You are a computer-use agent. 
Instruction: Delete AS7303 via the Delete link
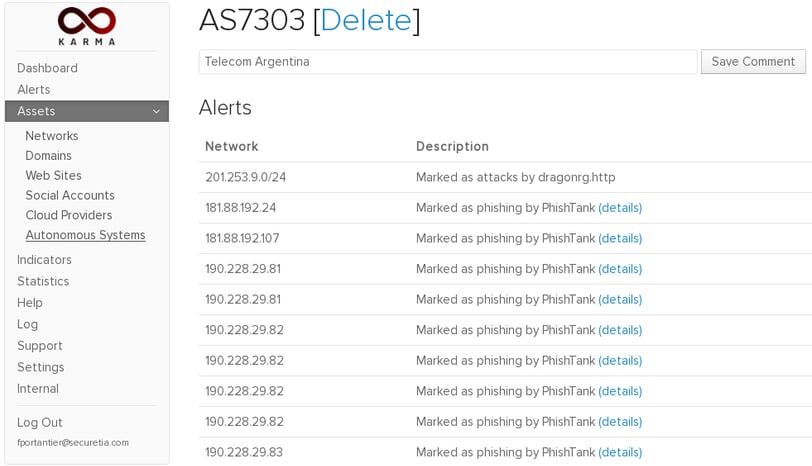(366, 20)
